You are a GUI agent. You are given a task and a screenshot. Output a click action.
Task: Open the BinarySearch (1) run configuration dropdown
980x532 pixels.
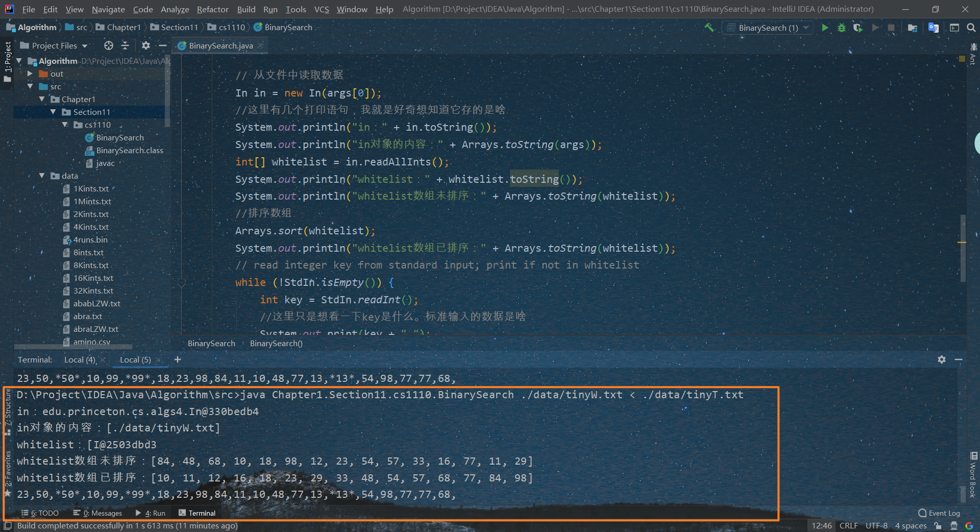point(768,28)
